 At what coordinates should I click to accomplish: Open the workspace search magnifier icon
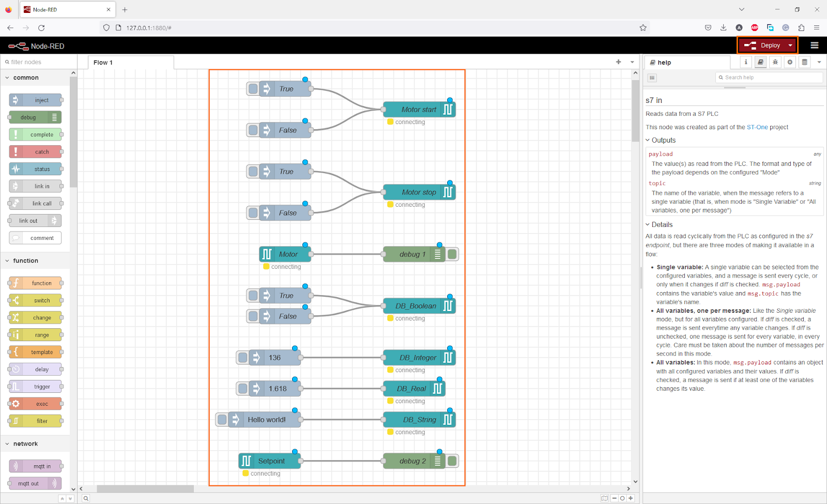pos(86,498)
